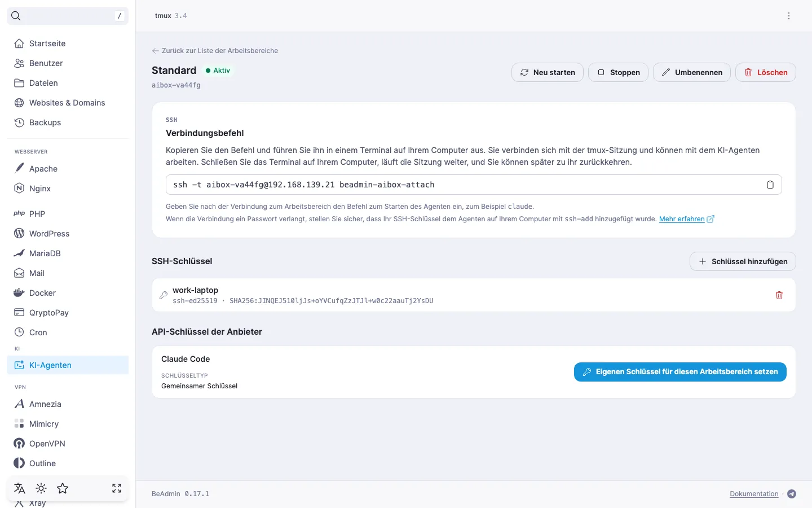
Task: Open Cron jobs section
Action: [x=68, y=332]
